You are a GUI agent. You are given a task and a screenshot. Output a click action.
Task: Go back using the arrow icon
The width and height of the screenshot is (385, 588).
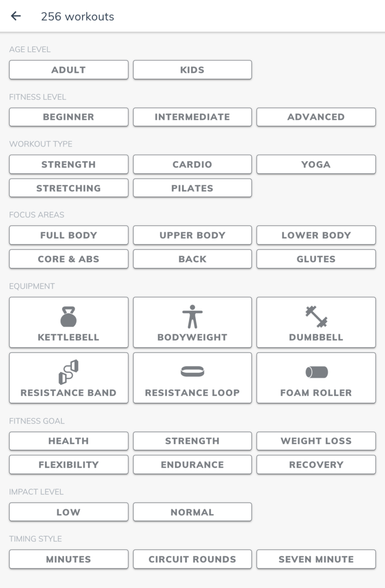[x=16, y=16]
